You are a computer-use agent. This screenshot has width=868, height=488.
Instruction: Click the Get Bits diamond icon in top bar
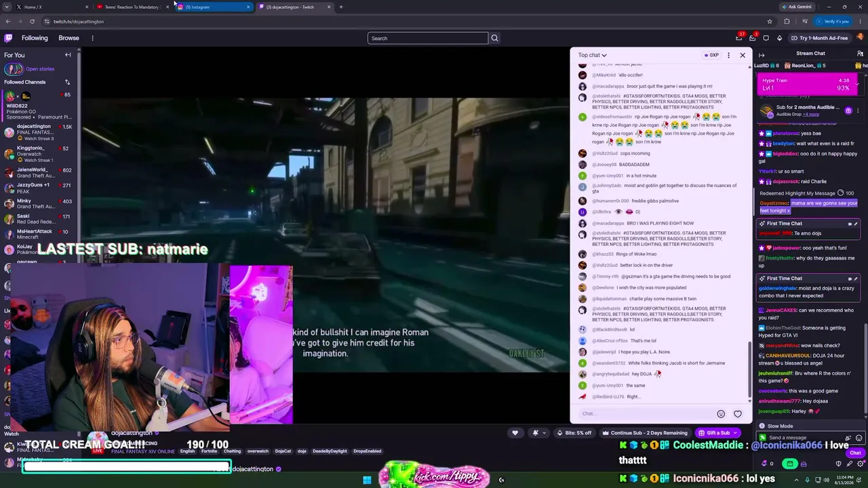click(x=779, y=38)
